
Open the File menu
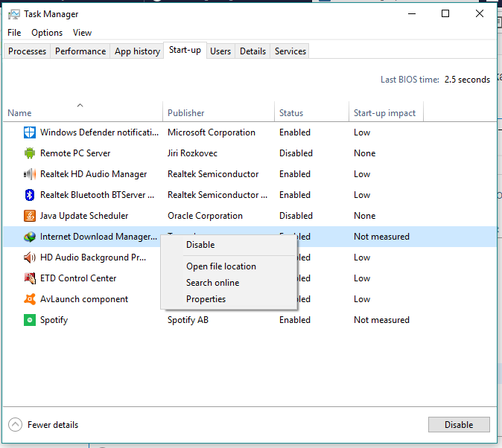tap(14, 33)
